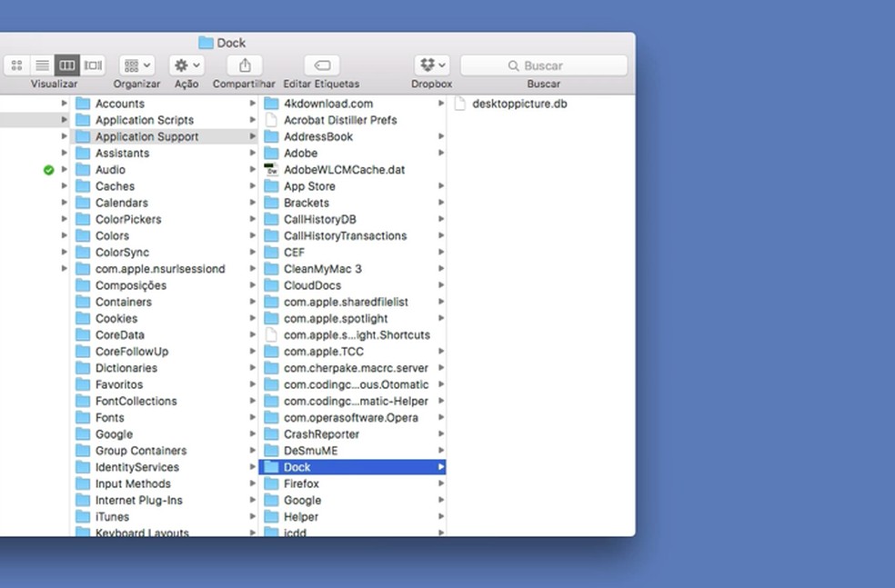Open the Accounts folder
Screen dimensions: 895x588
coord(166,104)
